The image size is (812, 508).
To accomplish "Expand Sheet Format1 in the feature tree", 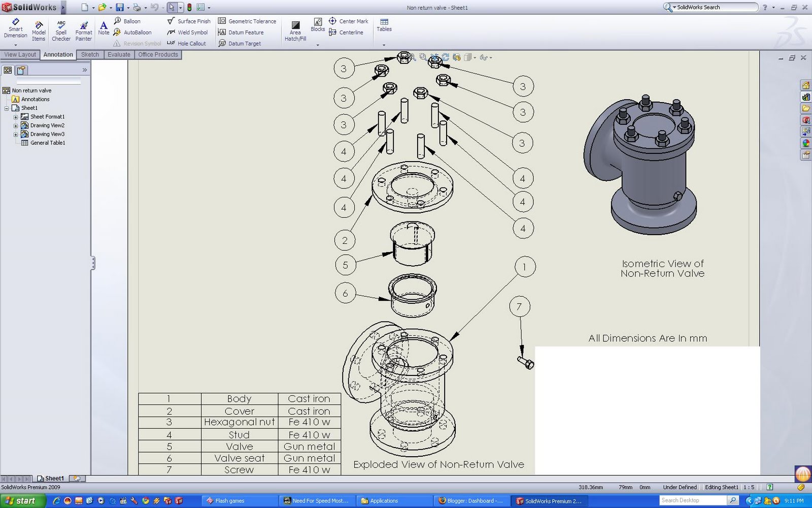I will (17, 116).
